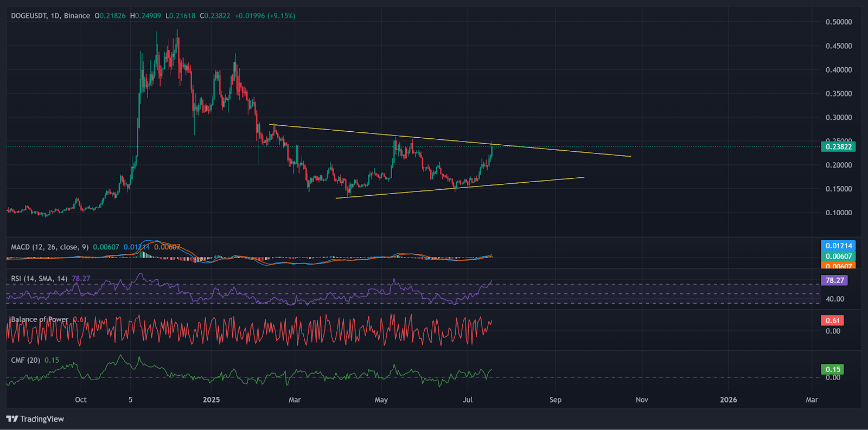Click the 0.20000 price scale level

click(x=839, y=165)
